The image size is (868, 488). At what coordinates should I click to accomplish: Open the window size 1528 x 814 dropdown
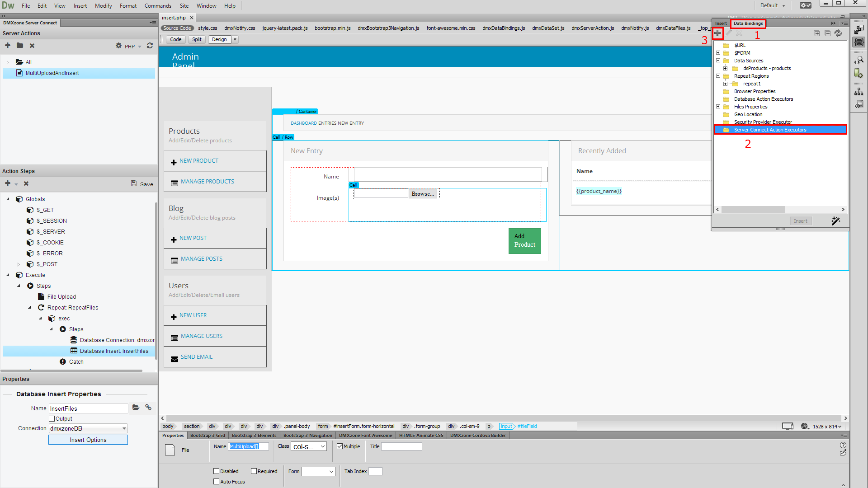click(827, 427)
